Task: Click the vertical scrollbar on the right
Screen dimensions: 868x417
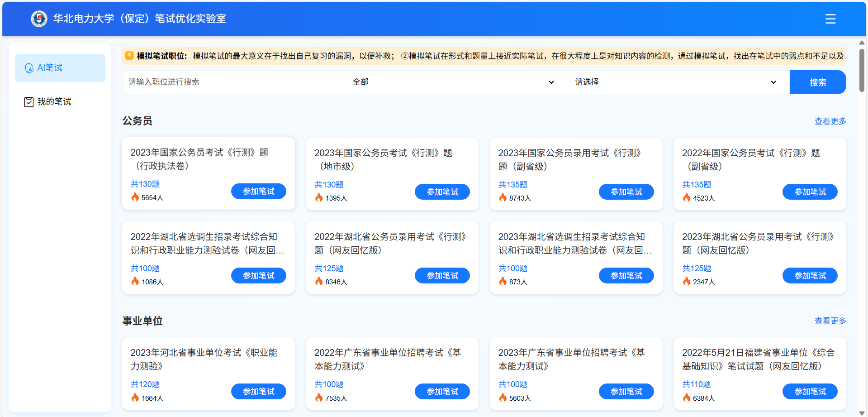Action: tap(861, 68)
